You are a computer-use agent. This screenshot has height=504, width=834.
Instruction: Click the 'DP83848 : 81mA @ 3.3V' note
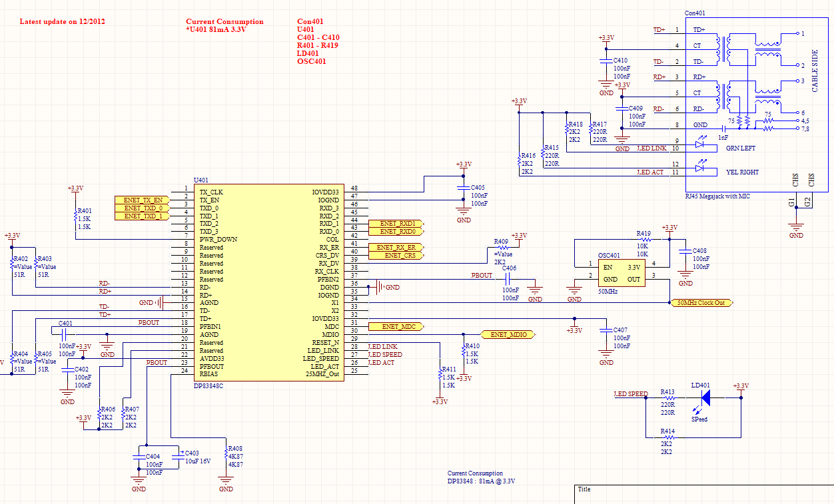coord(481,481)
